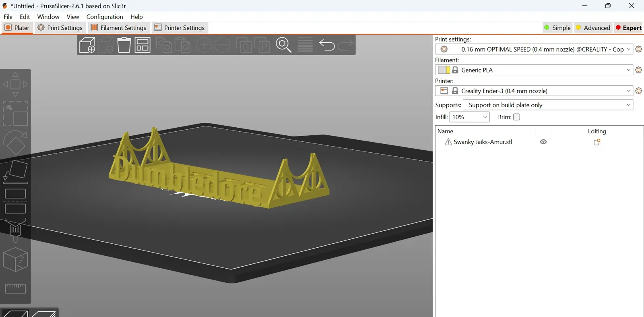Click the Editing column header
Screen dimensions: 644x317
597,131
